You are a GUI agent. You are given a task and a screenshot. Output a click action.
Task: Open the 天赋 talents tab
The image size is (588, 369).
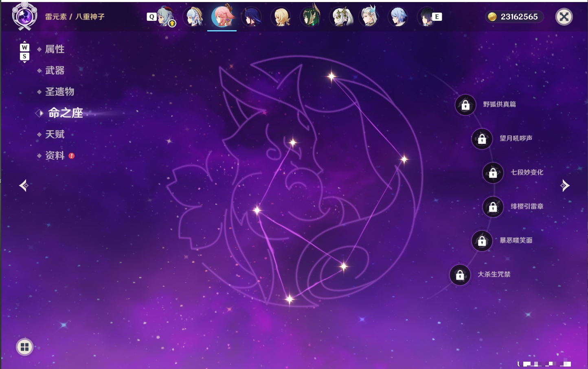tap(55, 134)
